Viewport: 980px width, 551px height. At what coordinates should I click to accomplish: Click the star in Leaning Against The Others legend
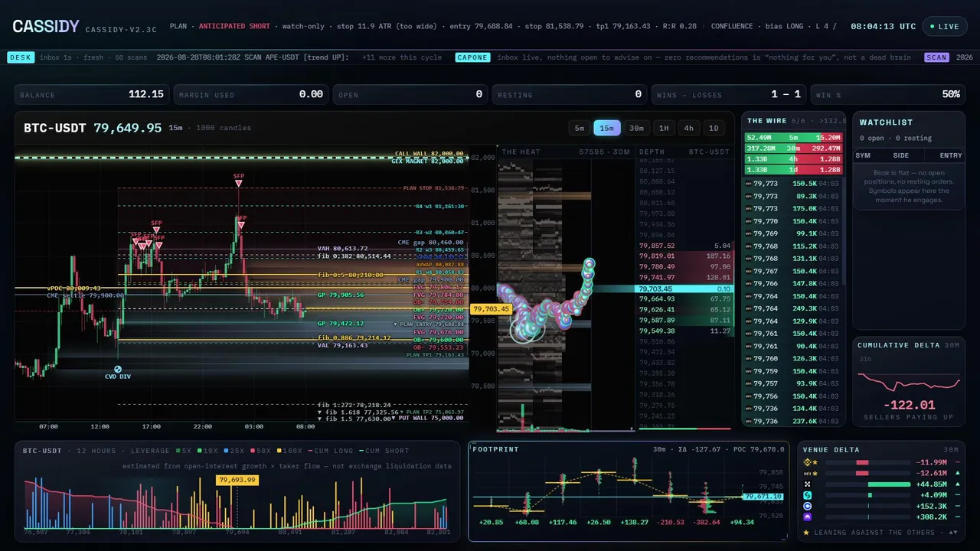click(x=807, y=532)
